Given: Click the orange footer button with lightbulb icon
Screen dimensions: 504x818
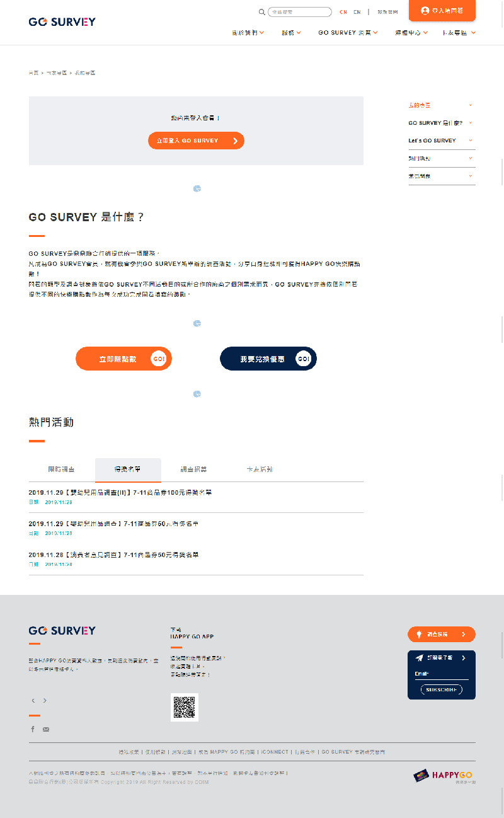Looking at the screenshot, I should 442,634.
